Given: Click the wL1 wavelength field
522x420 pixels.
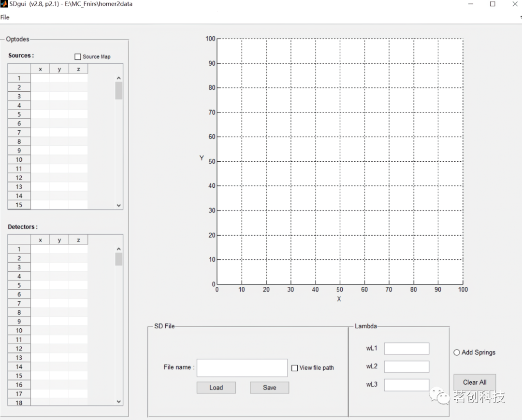Looking at the screenshot, I should pos(406,349).
